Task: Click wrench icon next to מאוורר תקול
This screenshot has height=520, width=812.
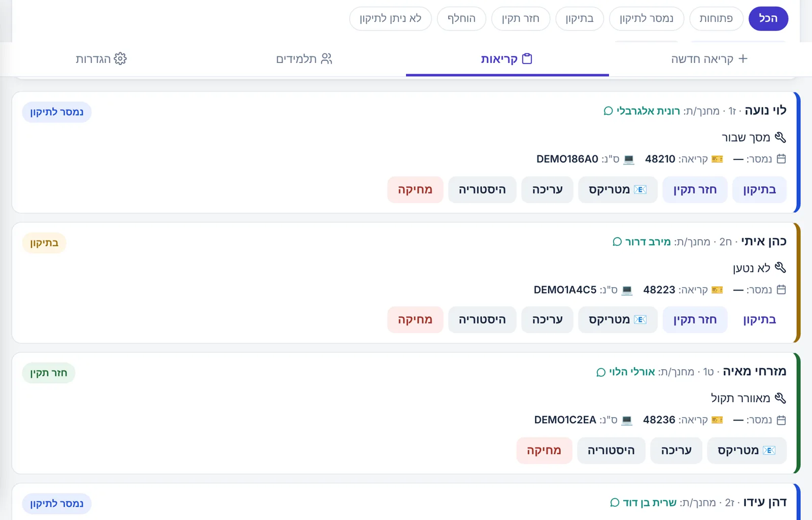Action: pyautogui.click(x=781, y=398)
